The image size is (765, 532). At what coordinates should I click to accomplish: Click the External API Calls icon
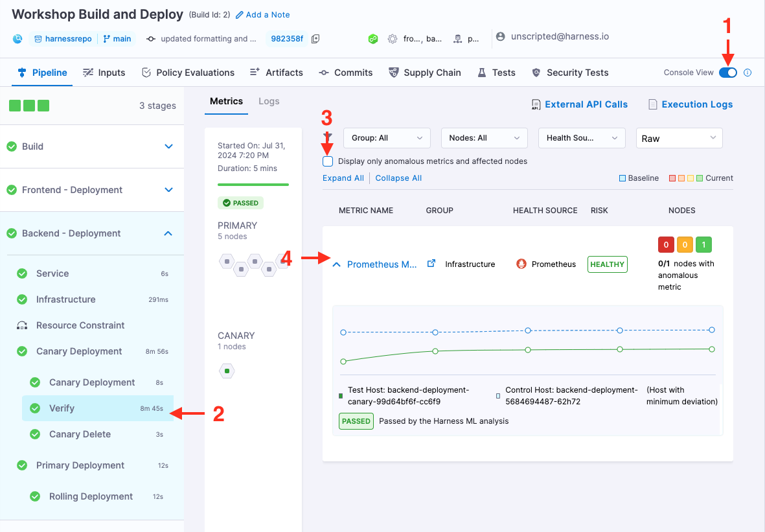pos(536,104)
